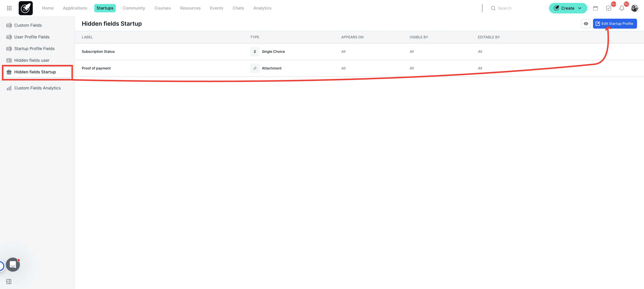
Task: Click the VISIBLE BY column header
Action: click(x=419, y=37)
